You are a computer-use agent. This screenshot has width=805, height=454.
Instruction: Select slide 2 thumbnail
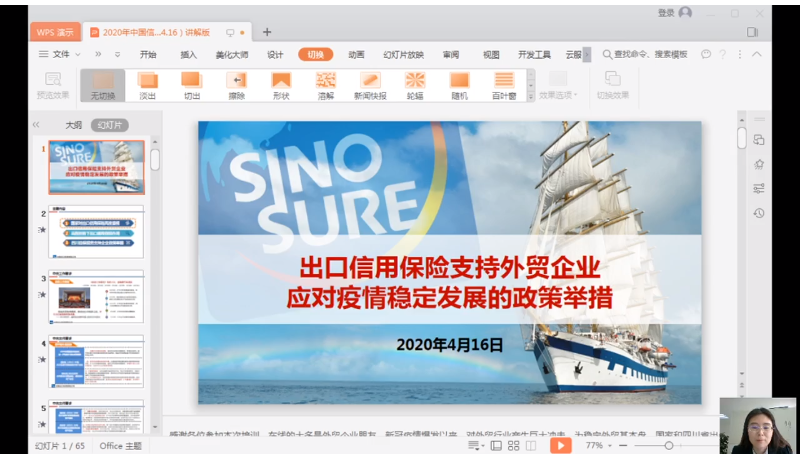pos(97,232)
